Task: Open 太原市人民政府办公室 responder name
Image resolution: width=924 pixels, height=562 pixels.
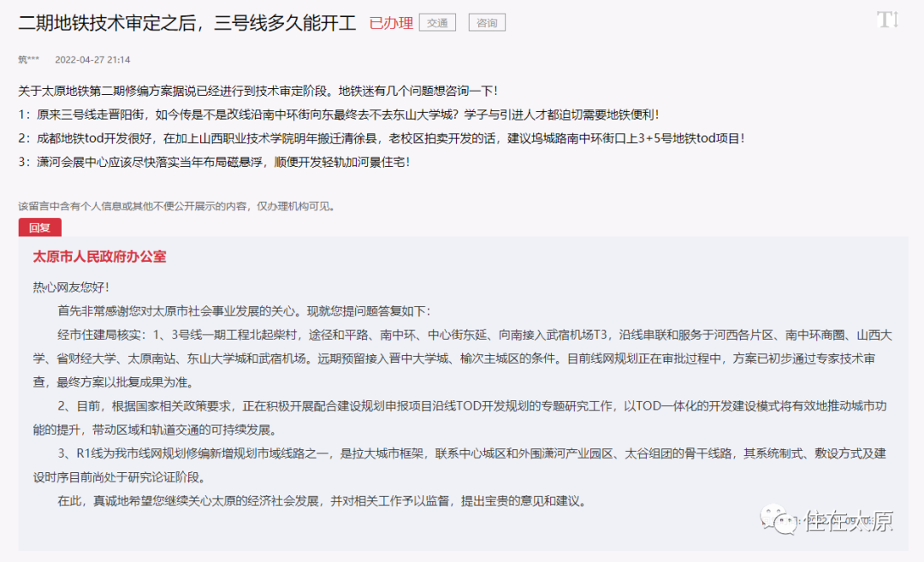Action: click(x=99, y=257)
